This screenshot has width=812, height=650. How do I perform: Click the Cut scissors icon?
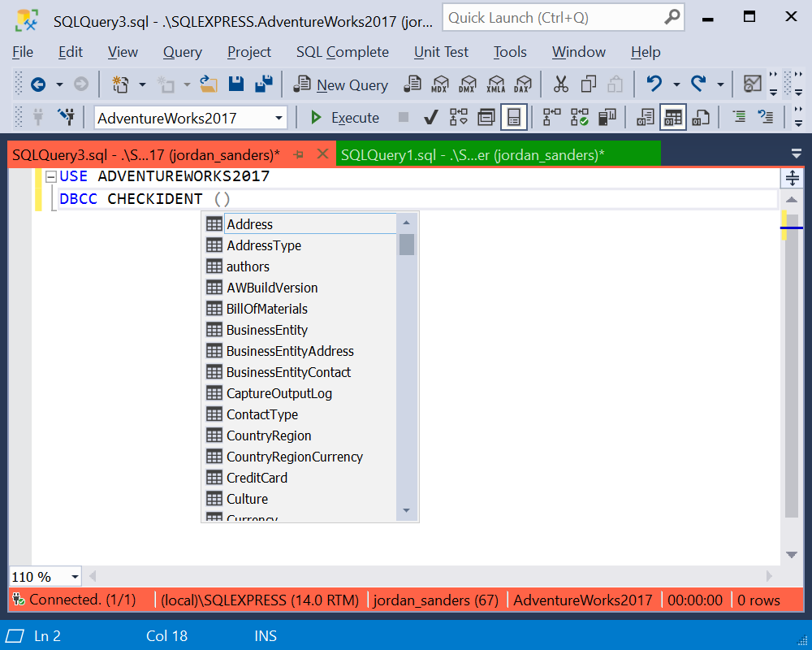point(561,84)
